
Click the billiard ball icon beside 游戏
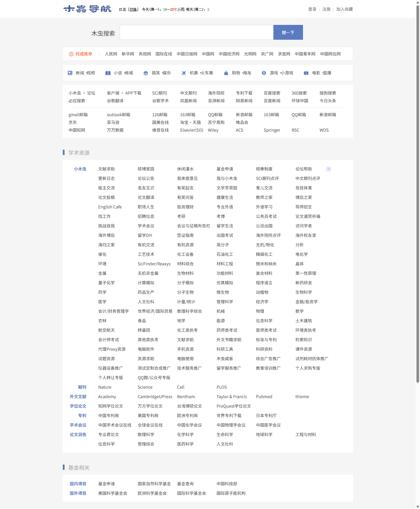(264, 73)
